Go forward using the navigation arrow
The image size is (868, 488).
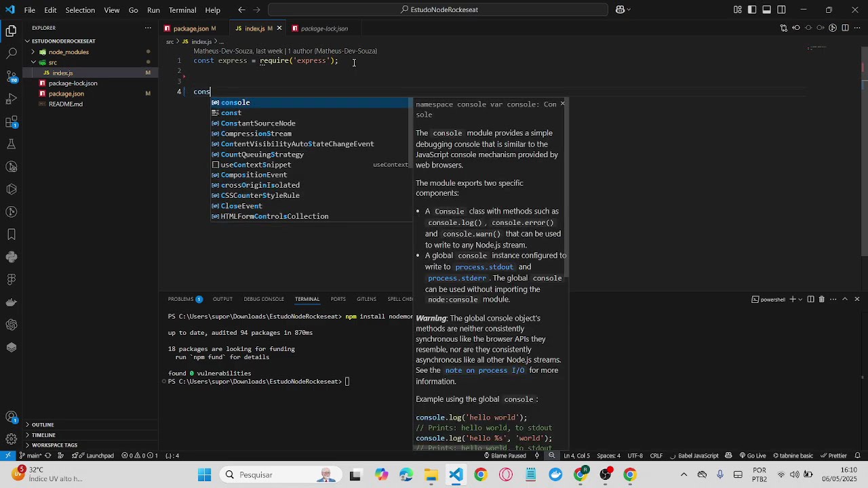click(x=258, y=9)
